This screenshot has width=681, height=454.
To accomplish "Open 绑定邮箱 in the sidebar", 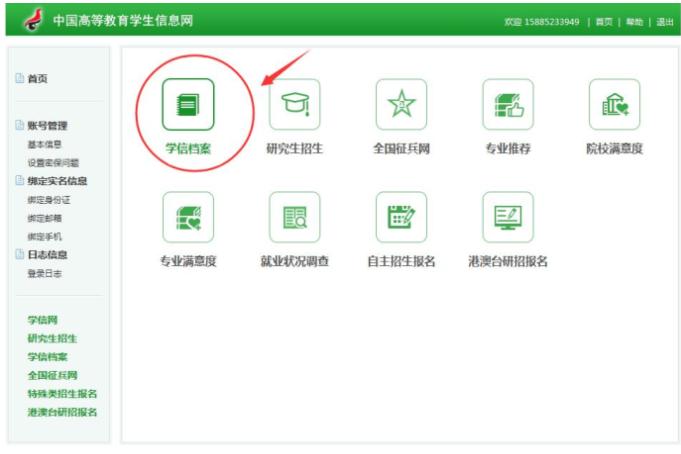I will [x=45, y=218].
